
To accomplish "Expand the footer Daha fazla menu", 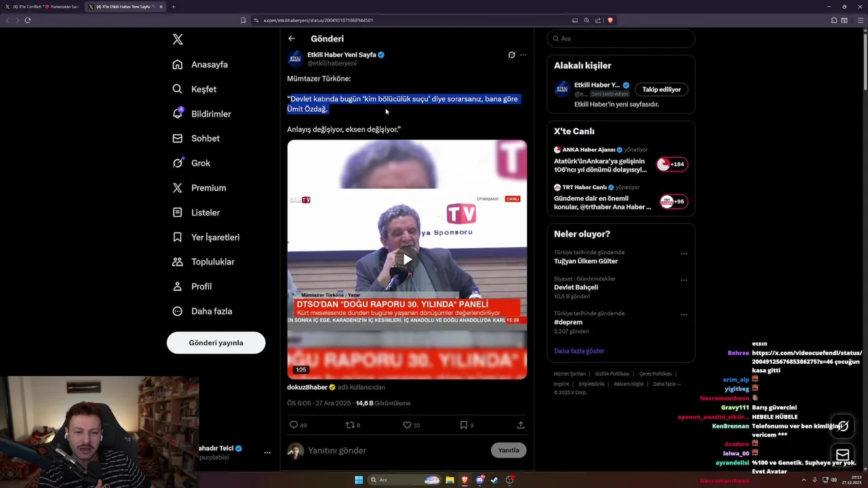I will (667, 384).
